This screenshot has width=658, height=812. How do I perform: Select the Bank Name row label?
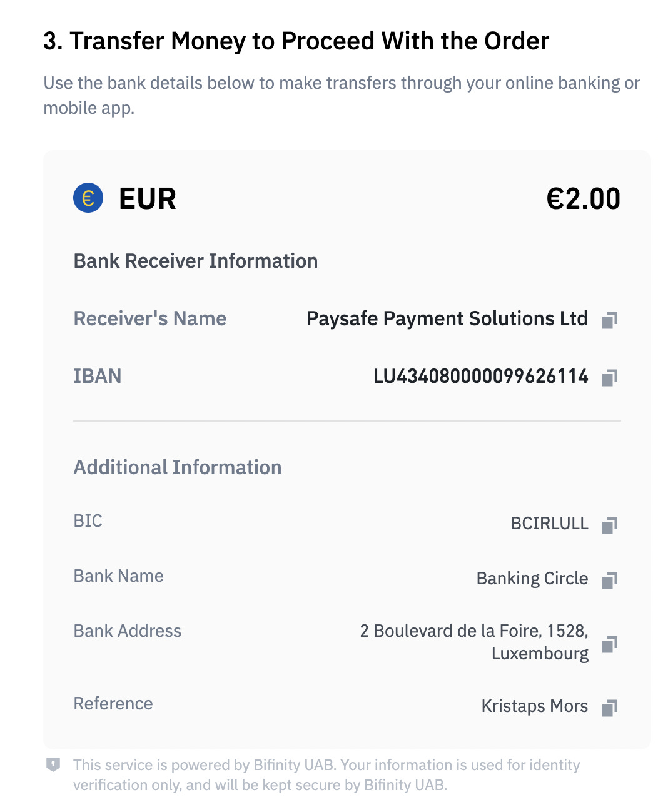pos(118,576)
